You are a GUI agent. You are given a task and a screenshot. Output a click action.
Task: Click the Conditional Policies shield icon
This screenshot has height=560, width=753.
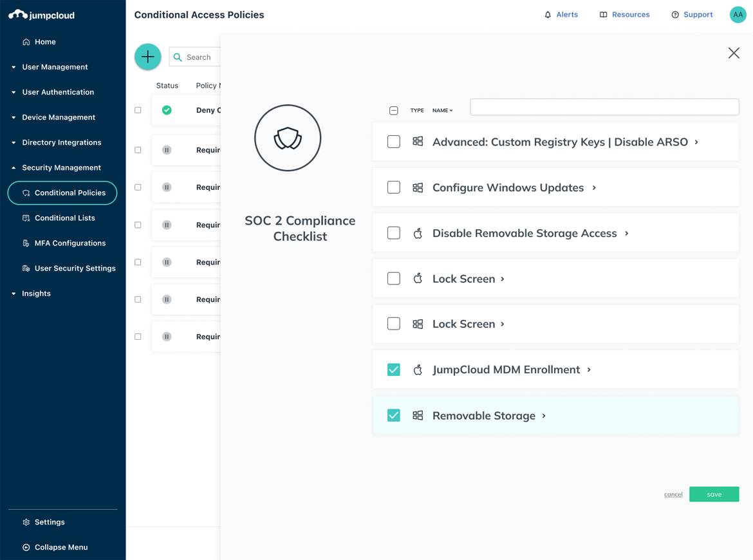(x=26, y=193)
